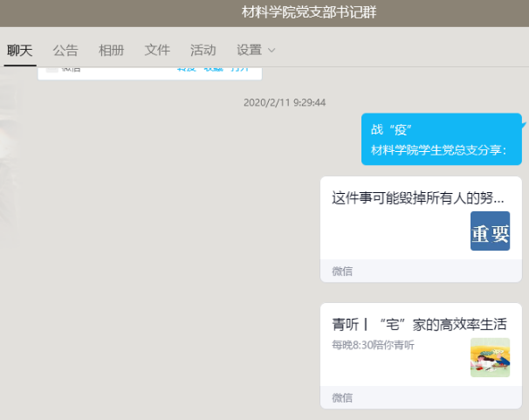This screenshot has height=420, width=529.
Task: Click the 材料学院学生党总支分享 message line
Action: tap(438, 149)
